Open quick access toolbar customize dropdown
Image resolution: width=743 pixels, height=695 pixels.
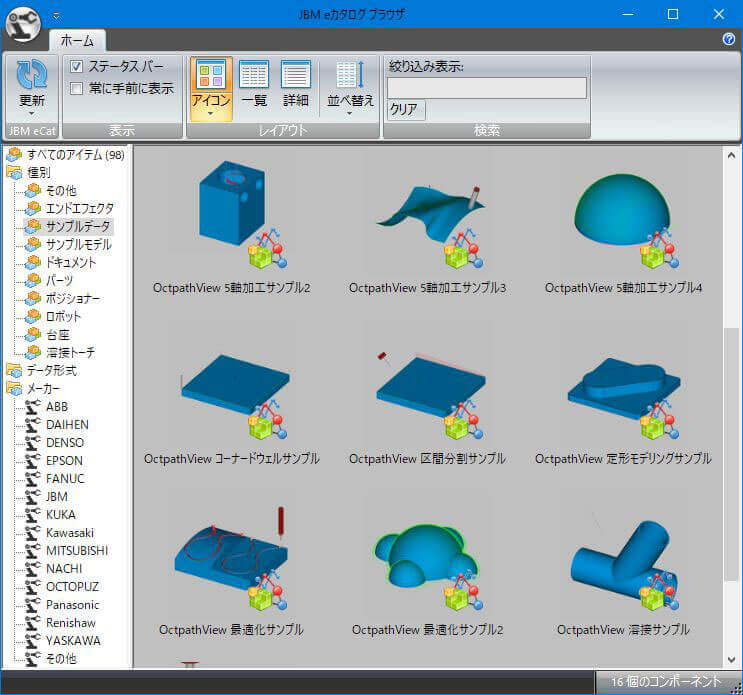click(x=57, y=15)
